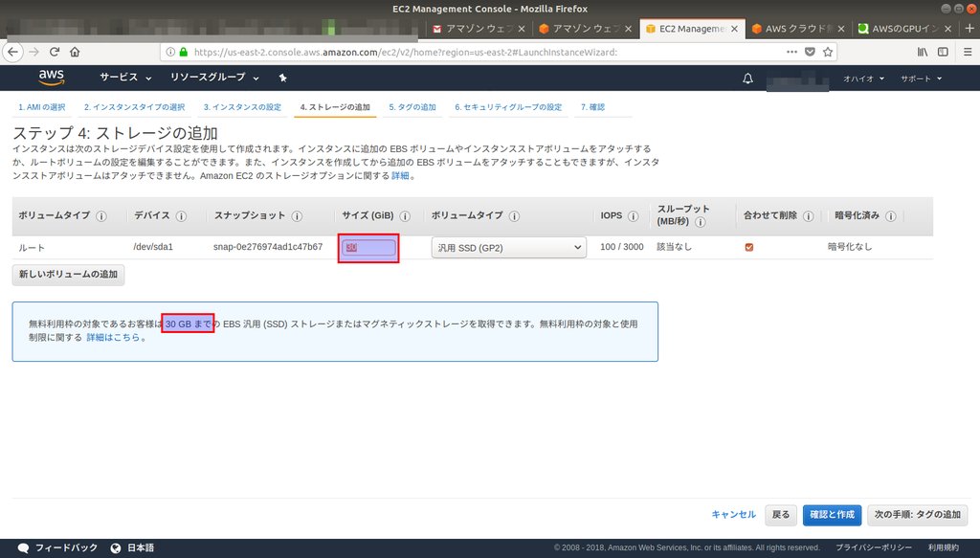Bookmark this page with the star icon
980x558 pixels.
pyautogui.click(x=828, y=52)
